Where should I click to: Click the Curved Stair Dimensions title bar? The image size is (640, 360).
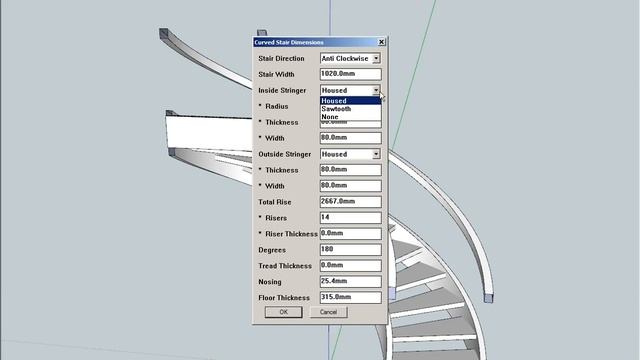pyautogui.click(x=320, y=42)
